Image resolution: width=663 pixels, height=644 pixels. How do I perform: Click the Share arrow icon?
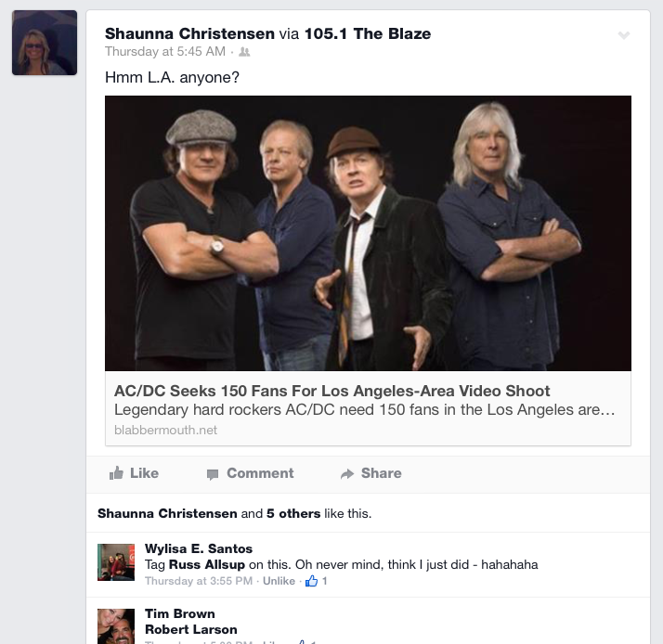[347, 473]
